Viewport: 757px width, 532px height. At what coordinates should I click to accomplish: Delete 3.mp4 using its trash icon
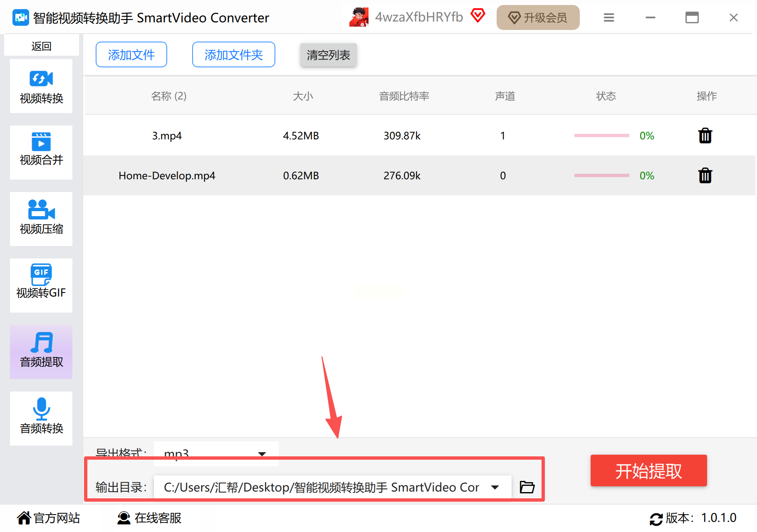705,135
